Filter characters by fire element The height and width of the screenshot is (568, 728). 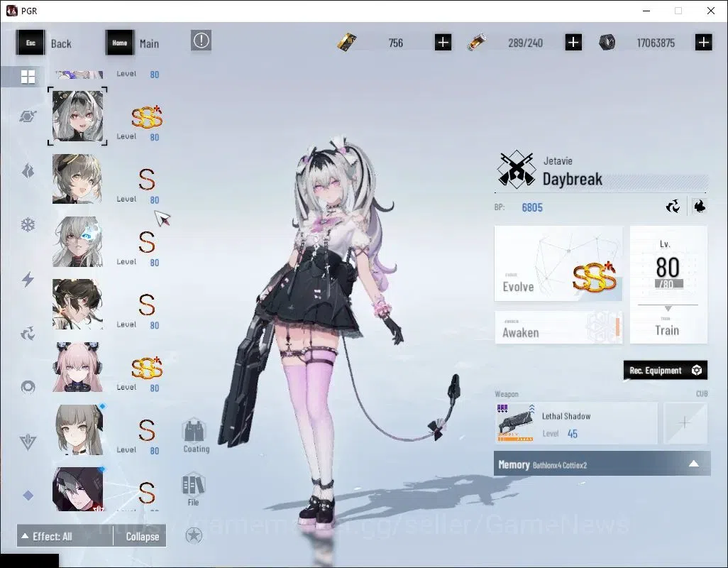pyautogui.click(x=28, y=171)
